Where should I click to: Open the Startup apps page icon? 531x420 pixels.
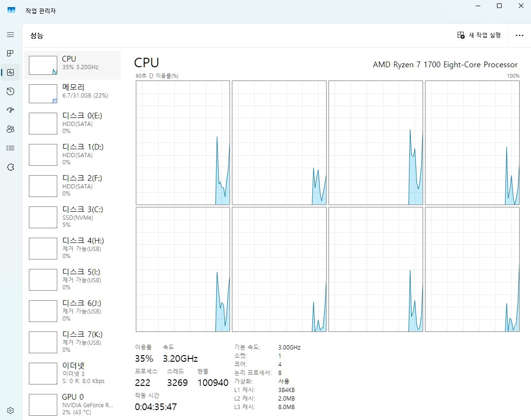10,110
